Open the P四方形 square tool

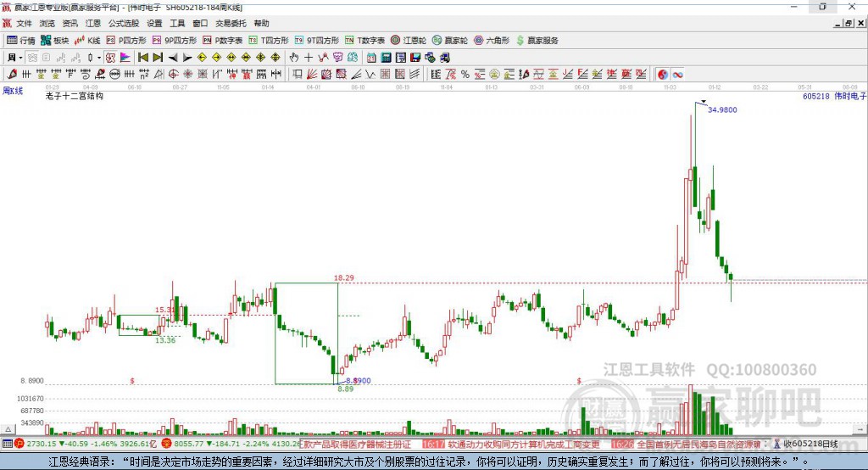(x=126, y=41)
